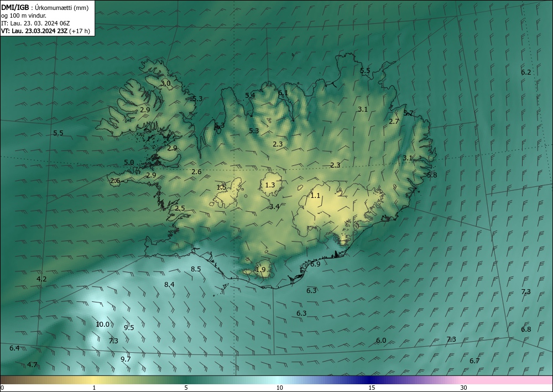Click the 9.5 value southwest of Iceland
553x392 pixels.
point(129,327)
